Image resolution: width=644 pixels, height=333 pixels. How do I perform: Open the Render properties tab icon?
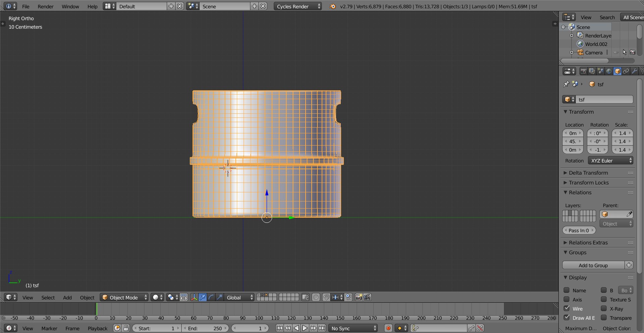point(584,71)
